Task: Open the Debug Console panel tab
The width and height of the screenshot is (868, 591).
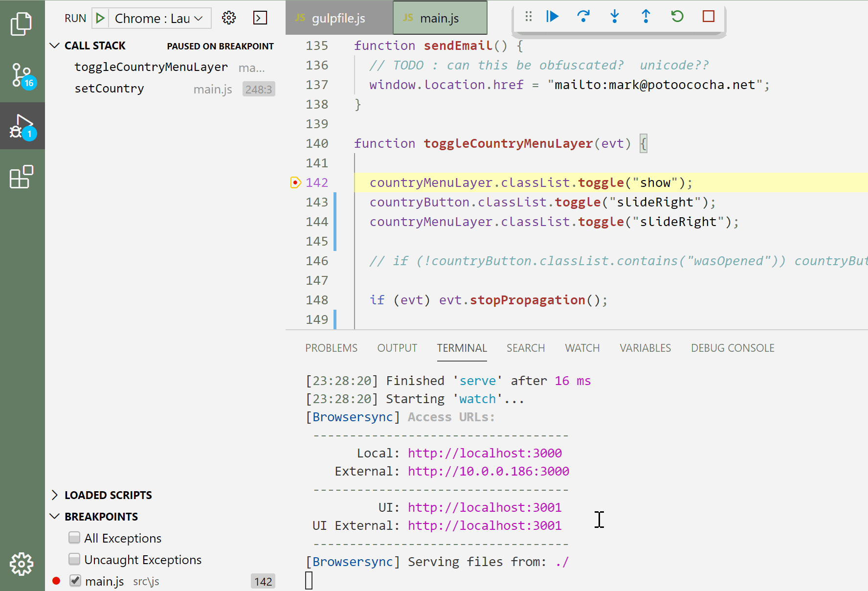Action: tap(733, 348)
